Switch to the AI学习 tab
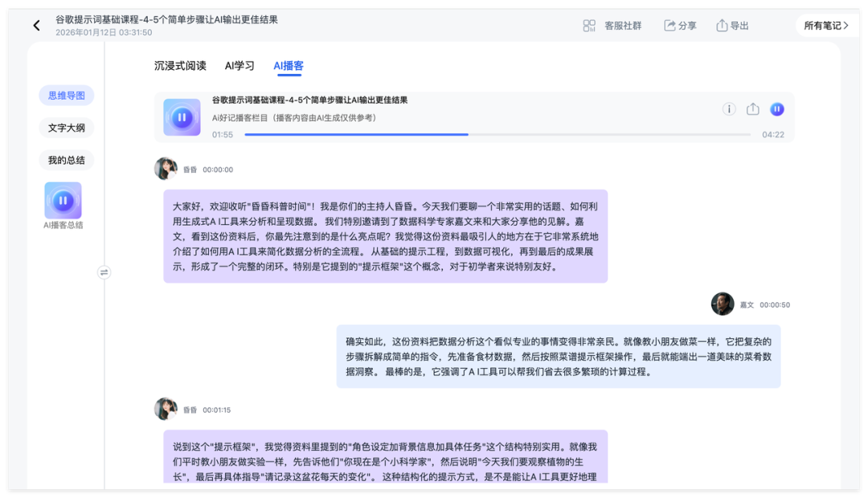The width and height of the screenshot is (868, 498). coord(241,65)
